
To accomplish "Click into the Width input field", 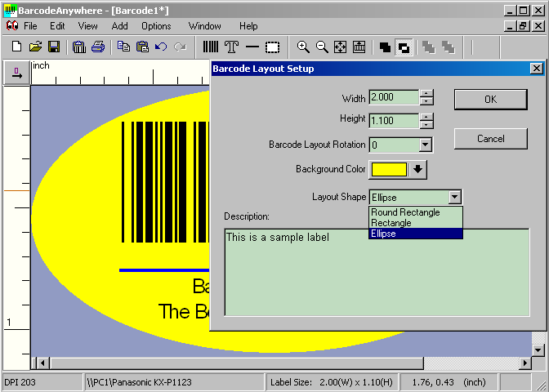I will [x=394, y=97].
